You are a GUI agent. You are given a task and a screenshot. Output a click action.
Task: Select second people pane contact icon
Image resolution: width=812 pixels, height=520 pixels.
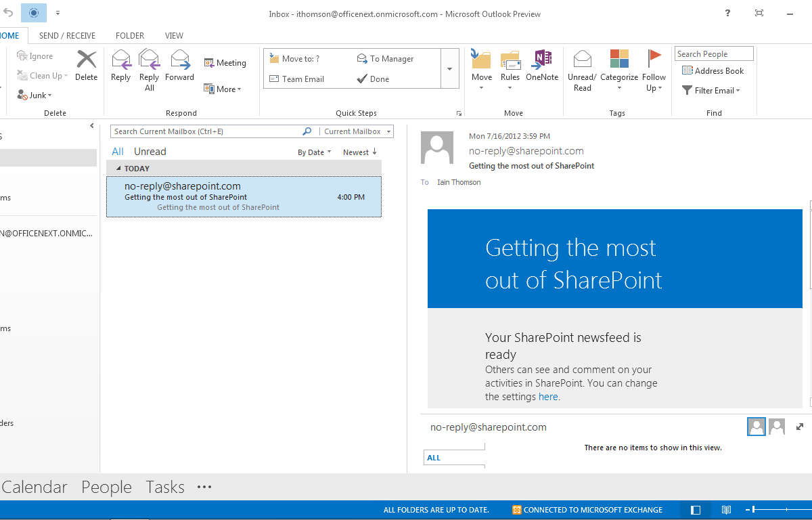(777, 427)
